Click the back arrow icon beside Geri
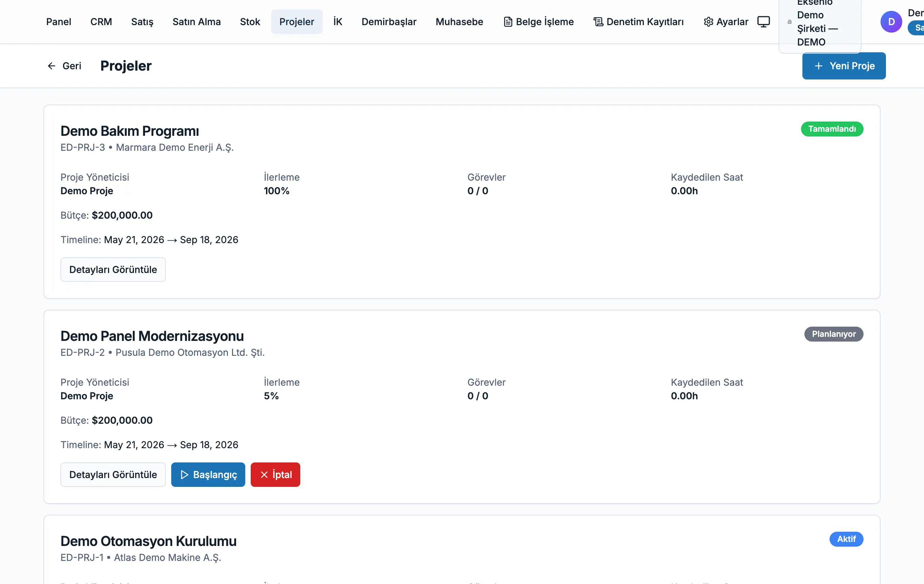924x584 pixels. [x=51, y=66]
